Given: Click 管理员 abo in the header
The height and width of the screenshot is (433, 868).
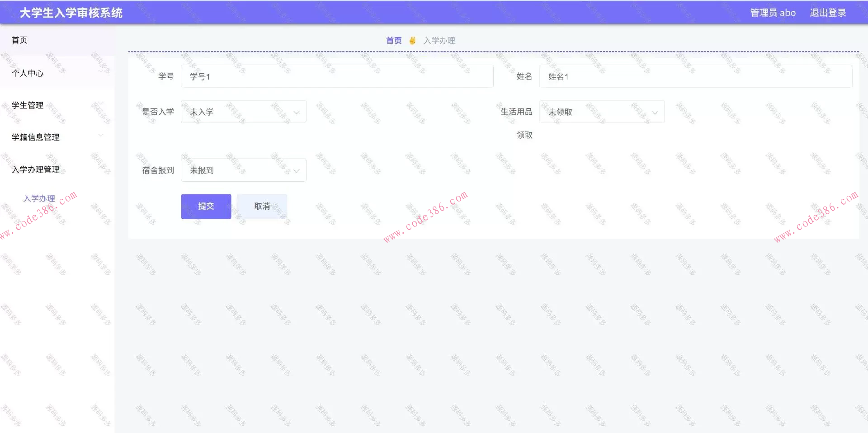Looking at the screenshot, I should 773,12.
